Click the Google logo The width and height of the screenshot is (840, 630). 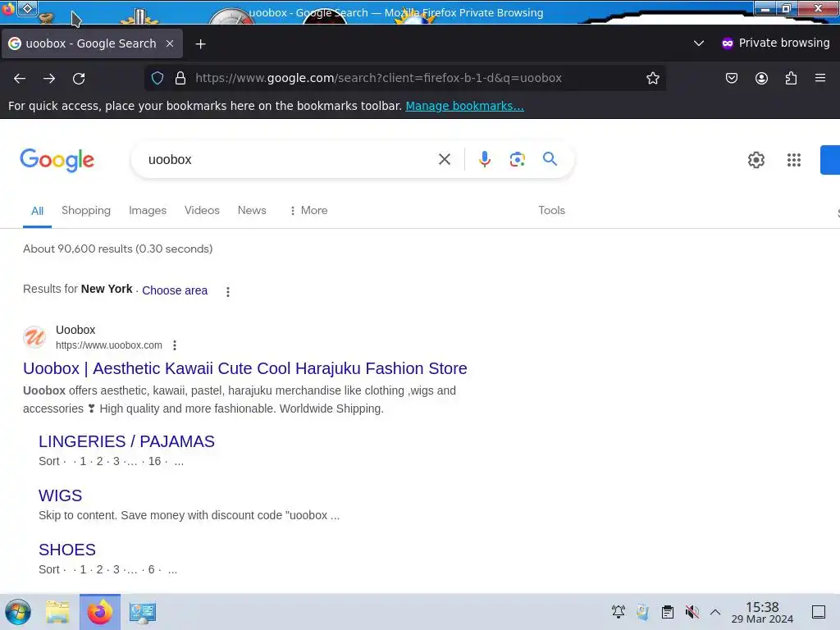pos(57,160)
